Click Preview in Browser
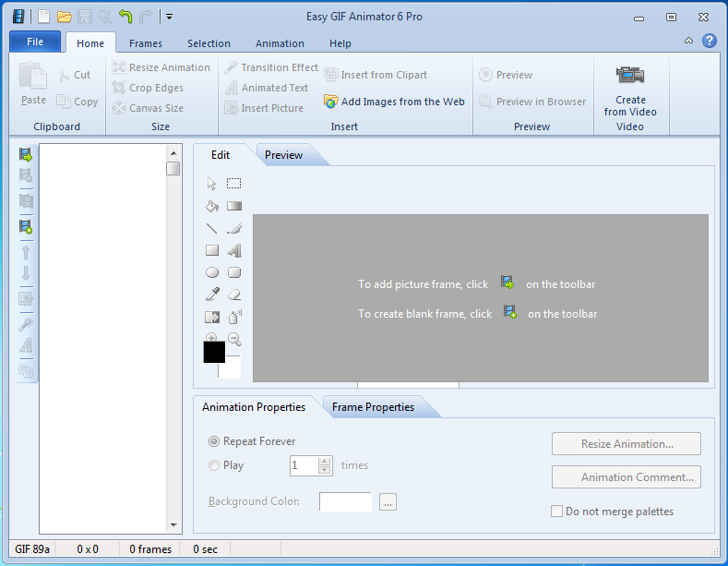This screenshot has width=728, height=566. click(532, 102)
